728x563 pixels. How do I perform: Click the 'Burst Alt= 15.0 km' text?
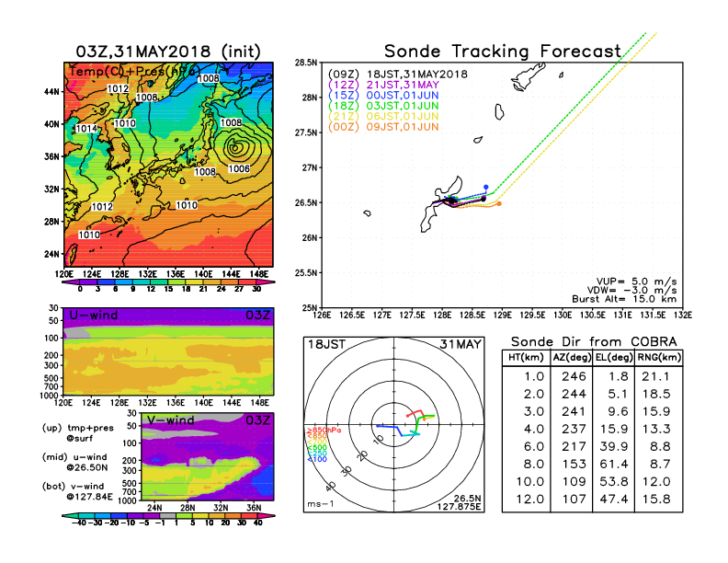pyautogui.click(x=624, y=299)
